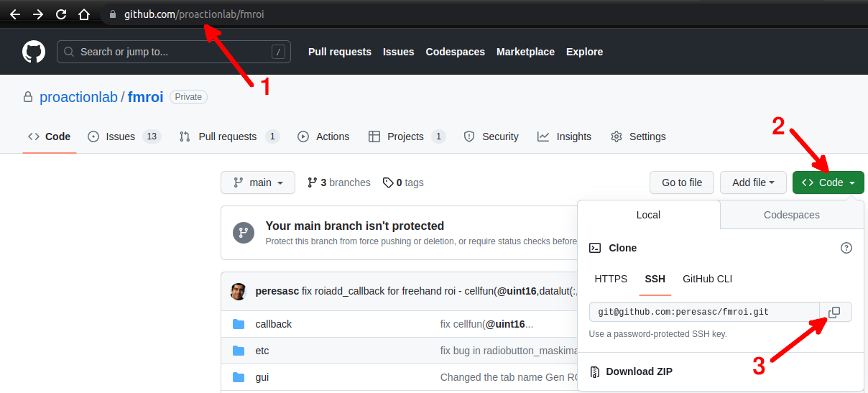The height and width of the screenshot is (393, 868).
Task: Open peresasc author profile link
Action: 277,292
